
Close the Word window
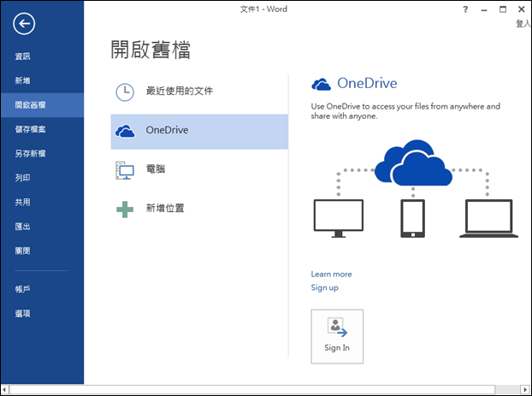tap(522, 9)
